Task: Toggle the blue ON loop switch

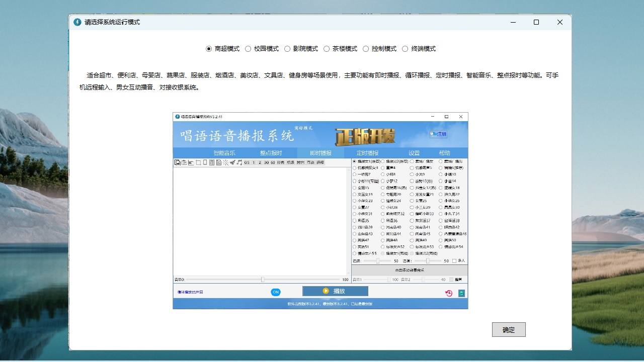Action: pos(276,292)
